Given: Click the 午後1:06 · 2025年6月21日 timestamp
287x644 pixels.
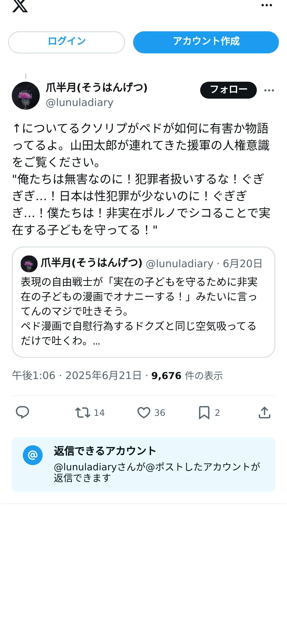Looking at the screenshot, I should (x=77, y=376).
